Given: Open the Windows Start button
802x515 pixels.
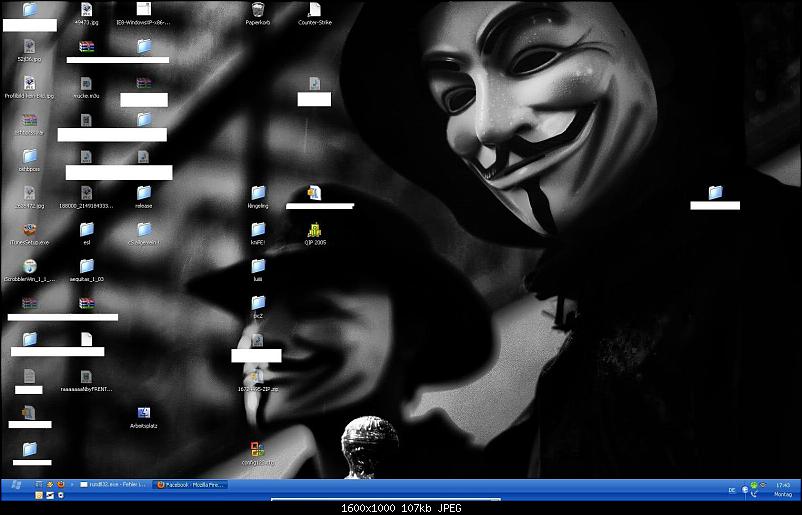Looking at the screenshot, I should tap(16, 484).
